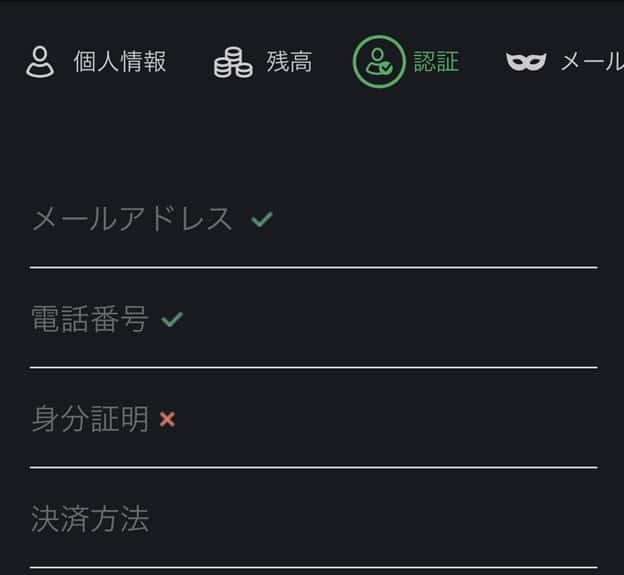Click empty space right of 決済方法 label

click(x=380, y=520)
